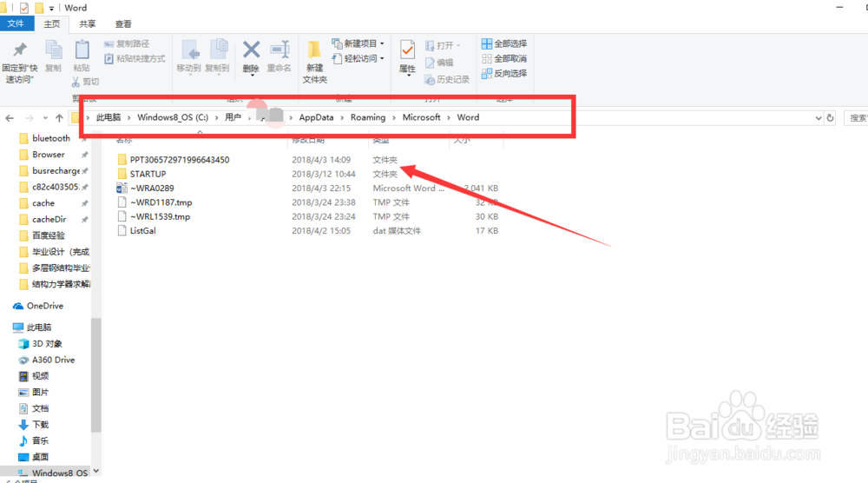Open the 文件 (File) menu tab
Screen dimensions: 868x483
(x=16, y=23)
